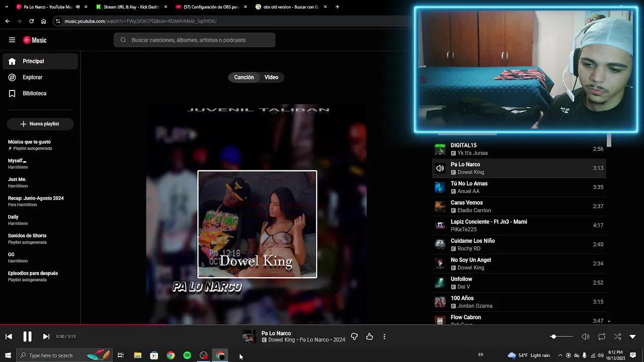Click the Caras Vemos queue thumbnail
The image size is (644, 362).
tap(440, 206)
